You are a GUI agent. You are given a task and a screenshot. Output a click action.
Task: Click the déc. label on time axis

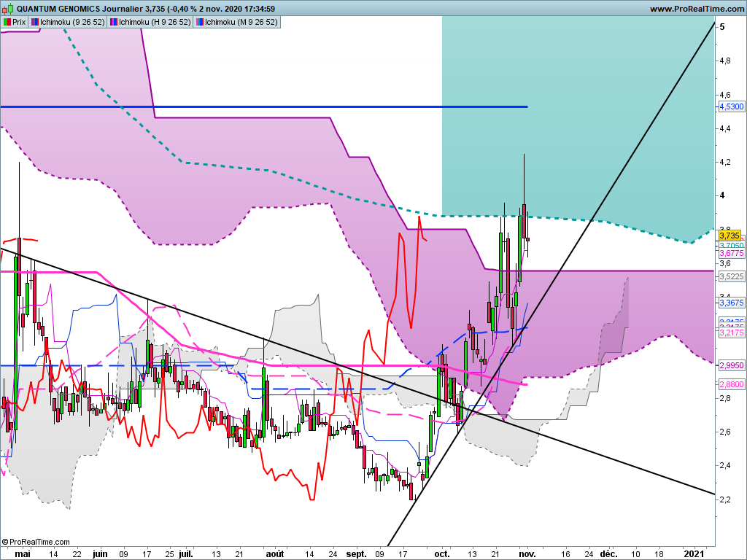[608, 554]
